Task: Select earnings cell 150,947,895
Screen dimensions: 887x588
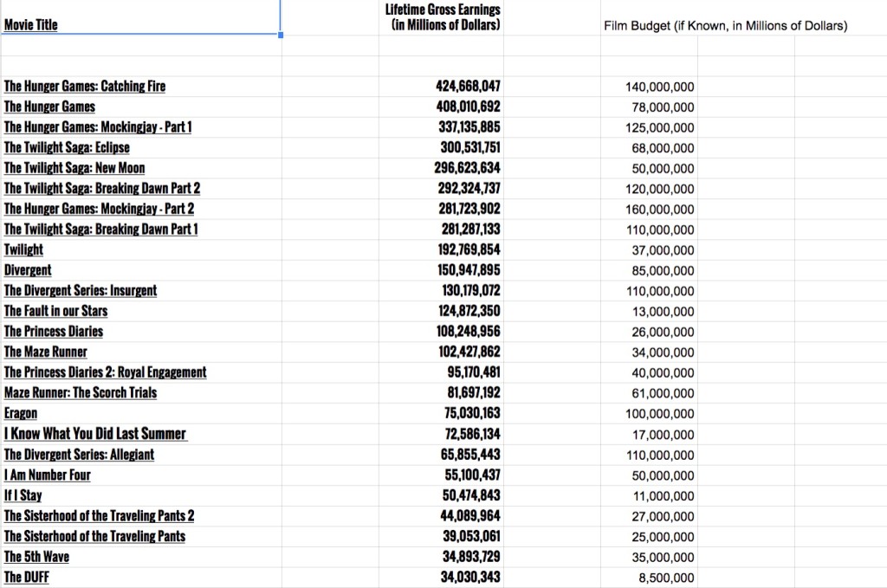Action: click(x=441, y=269)
